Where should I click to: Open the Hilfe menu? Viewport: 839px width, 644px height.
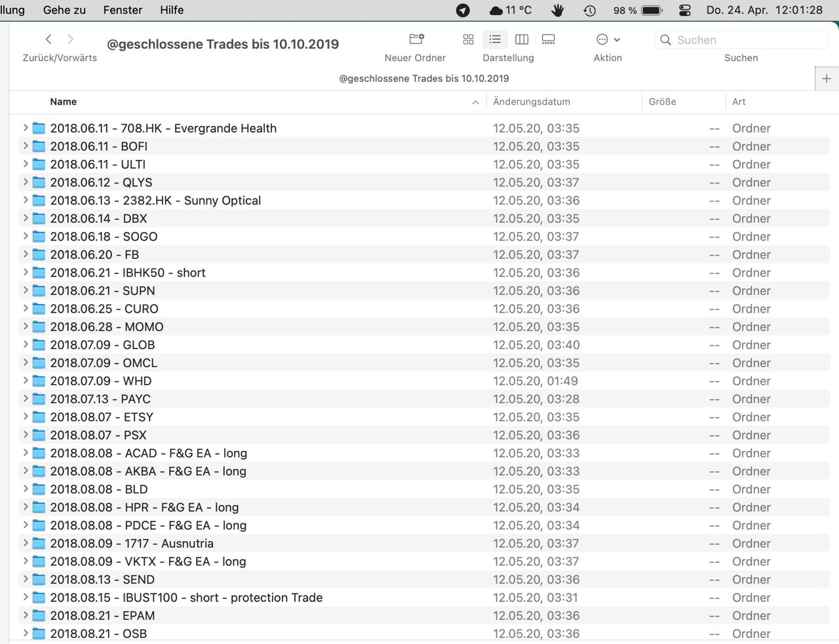tap(172, 10)
